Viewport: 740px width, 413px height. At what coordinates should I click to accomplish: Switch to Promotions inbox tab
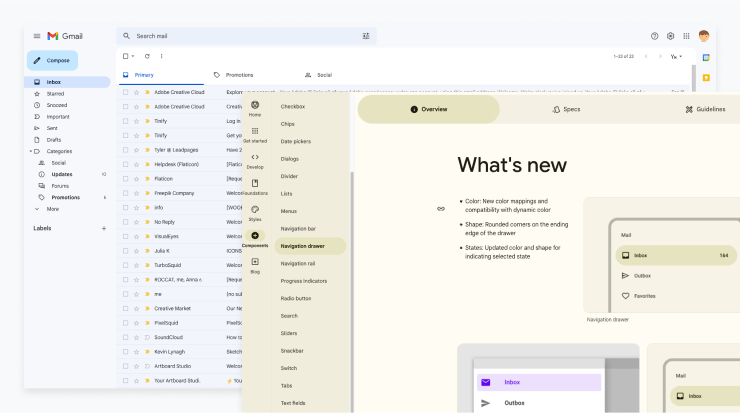(234, 75)
